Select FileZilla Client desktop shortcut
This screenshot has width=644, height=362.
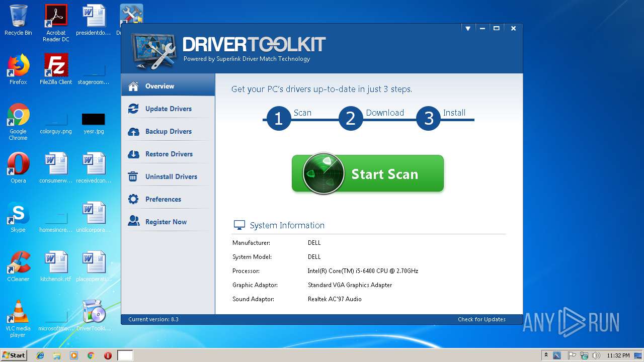pos(56,69)
